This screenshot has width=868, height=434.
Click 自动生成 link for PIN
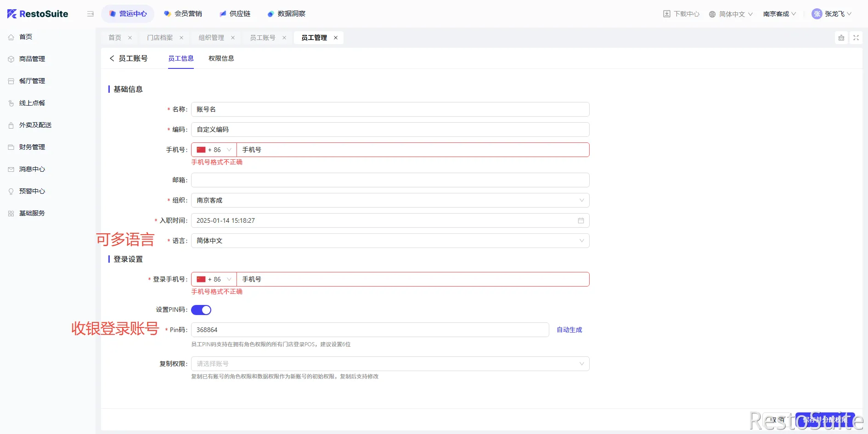point(569,330)
